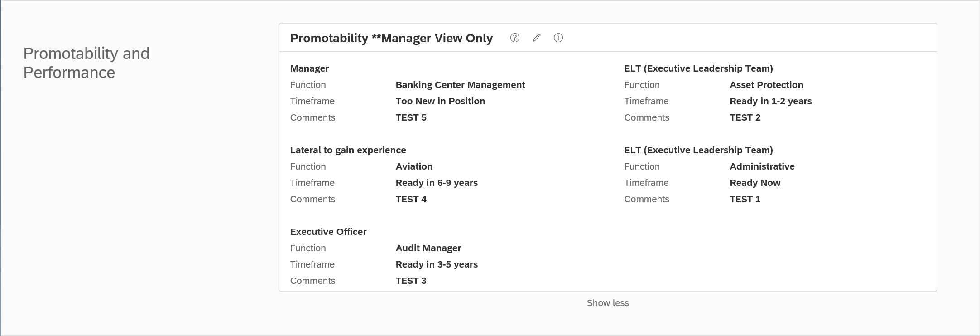Image resolution: width=980 pixels, height=336 pixels.
Task: Click the Executive Officer heading
Action: coord(328,232)
